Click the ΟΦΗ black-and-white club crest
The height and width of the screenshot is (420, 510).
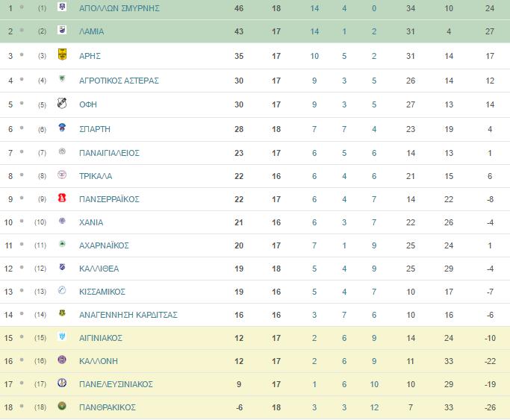click(62, 103)
